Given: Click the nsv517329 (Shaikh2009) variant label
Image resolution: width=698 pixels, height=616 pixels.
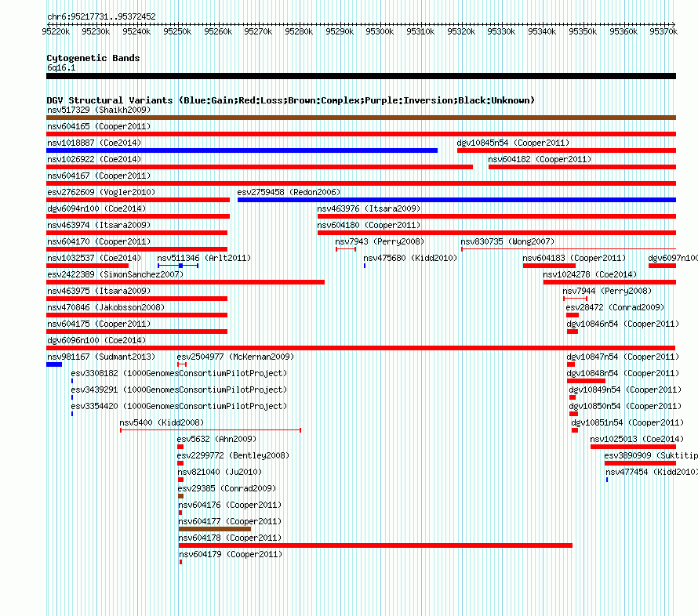Looking at the screenshot, I should point(99,110).
